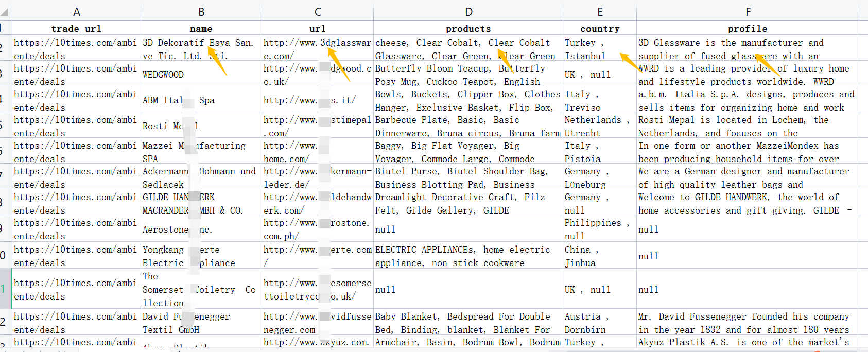Select column D header
This screenshot has height=352, width=868.
pyautogui.click(x=468, y=12)
